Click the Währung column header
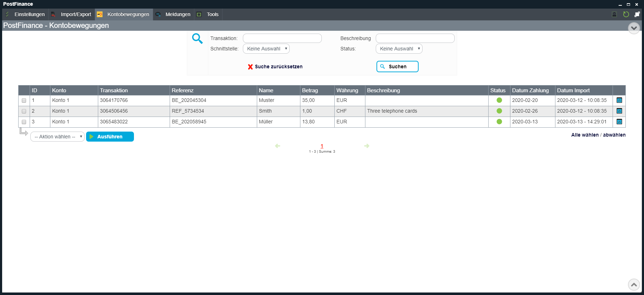The height and width of the screenshot is (295, 644). (x=350, y=90)
